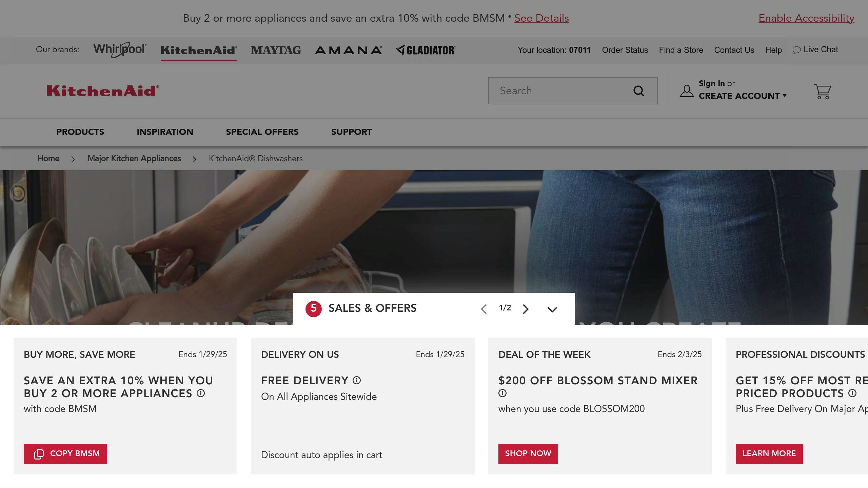
Task: Click the Copy BMSM button
Action: point(65,454)
